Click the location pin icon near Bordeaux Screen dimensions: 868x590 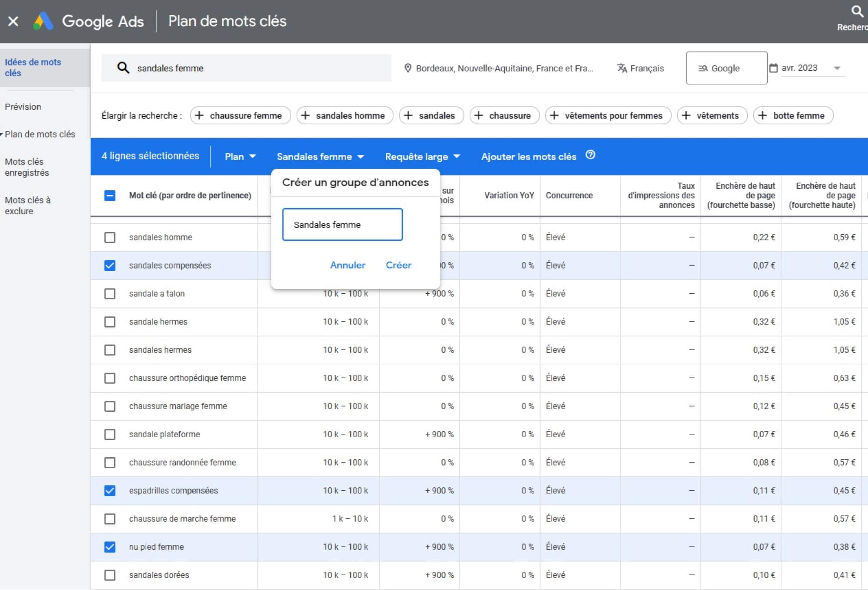(x=406, y=68)
